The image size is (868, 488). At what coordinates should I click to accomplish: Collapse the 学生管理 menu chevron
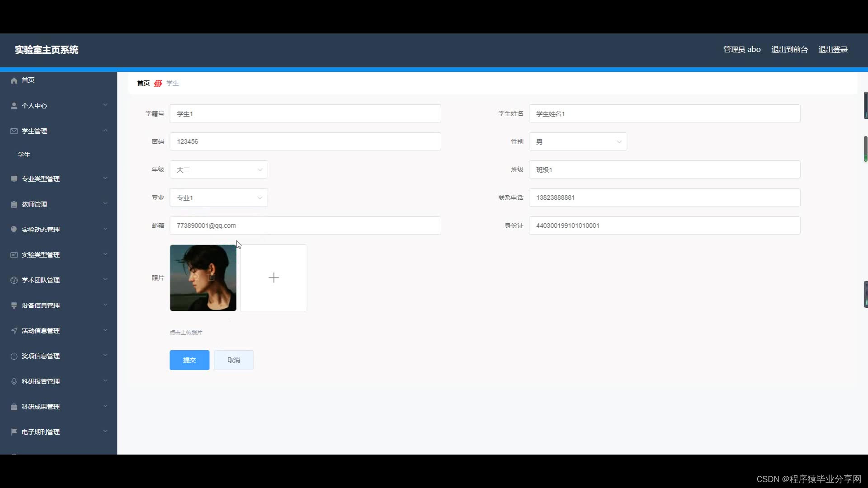point(105,131)
